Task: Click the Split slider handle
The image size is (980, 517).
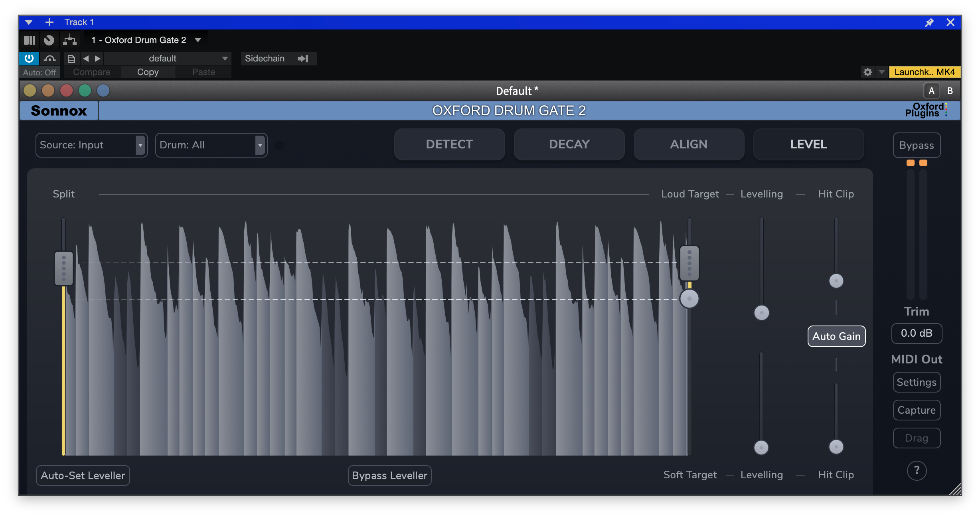Action: click(x=64, y=268)
